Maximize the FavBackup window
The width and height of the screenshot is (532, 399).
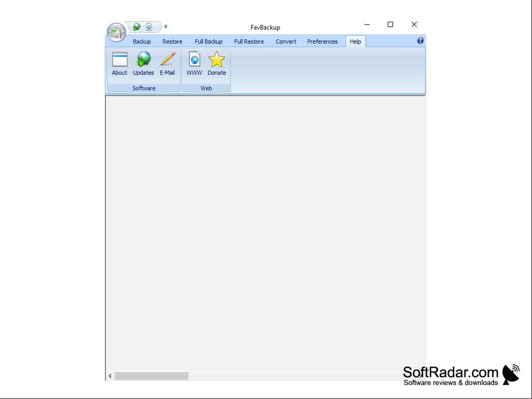coord(390,24)
